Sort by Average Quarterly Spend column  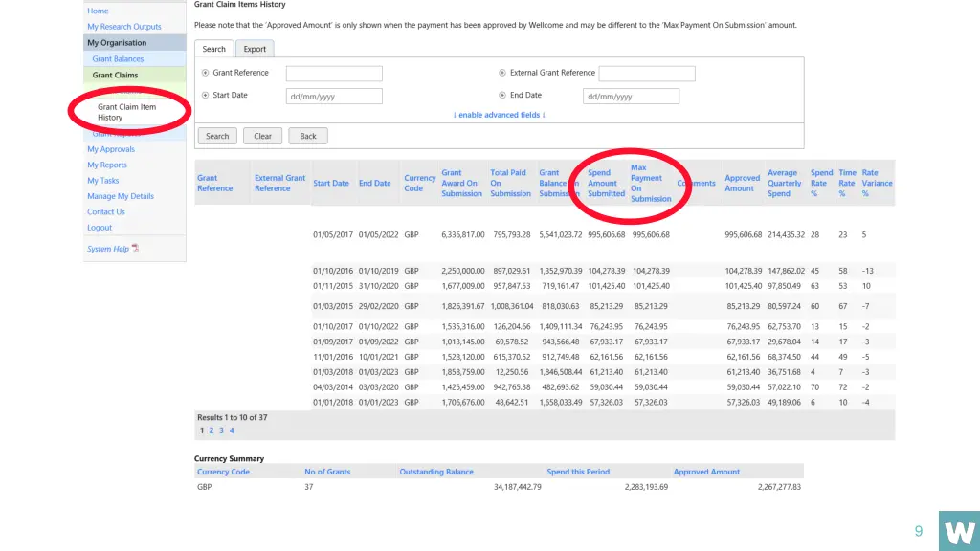click(x=785, y=183)
